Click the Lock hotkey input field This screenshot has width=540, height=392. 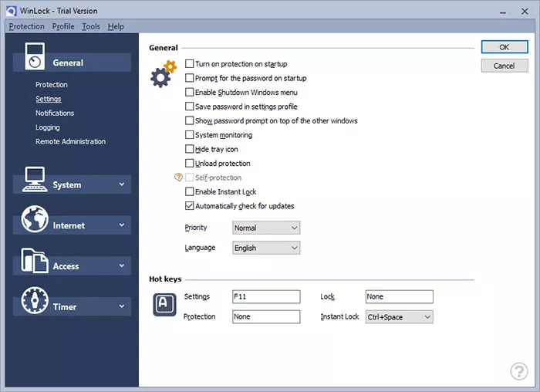(399, 296)
